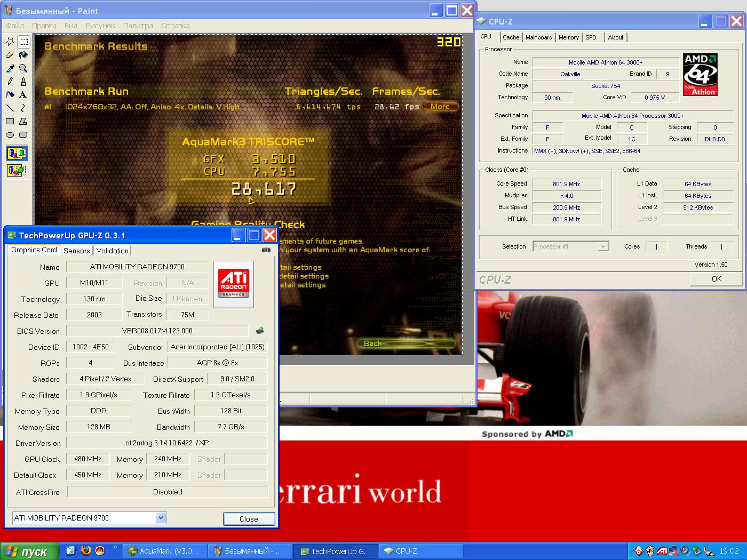Select the Free-Form Select tool in Paint
Viewport: 747px width, 560px height.
(10, 41)
